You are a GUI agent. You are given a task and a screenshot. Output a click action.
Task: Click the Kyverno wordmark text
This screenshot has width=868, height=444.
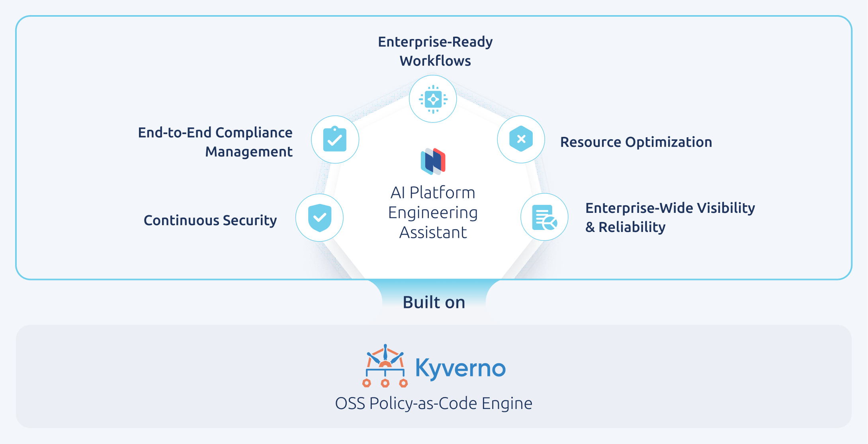[x=460, y=368]
